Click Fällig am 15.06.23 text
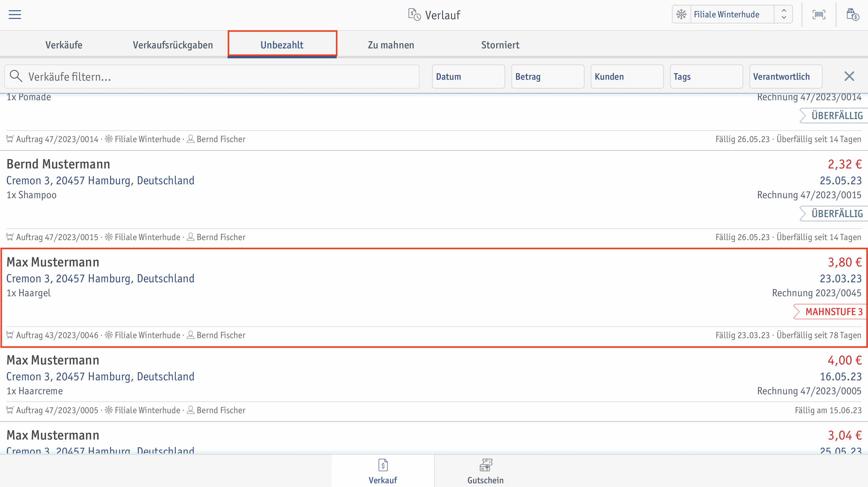Image resolution: width=868 pixels, height=487 pixels. tap(828, 410)
